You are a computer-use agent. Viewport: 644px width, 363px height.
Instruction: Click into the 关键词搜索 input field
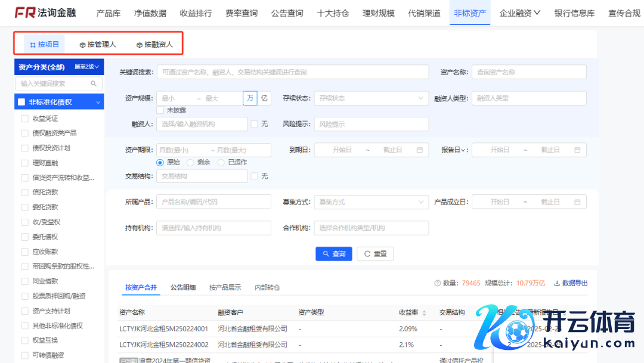[x=292, y=72]
